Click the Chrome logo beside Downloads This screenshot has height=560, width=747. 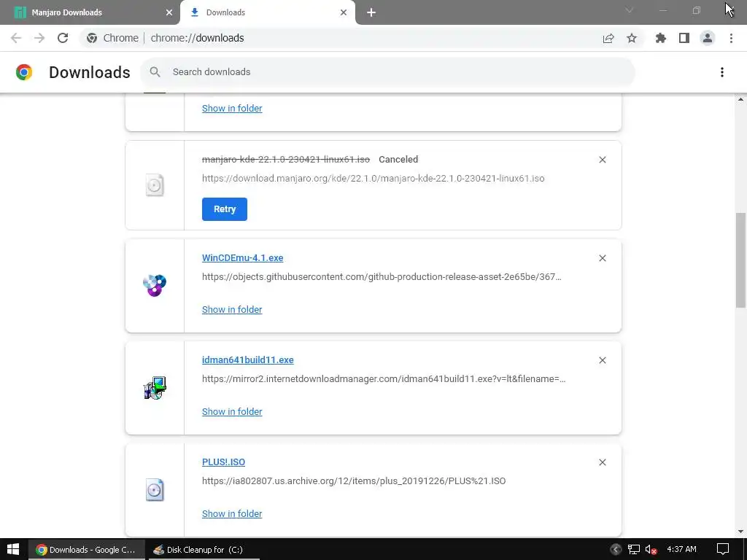[x=24, y=72]
